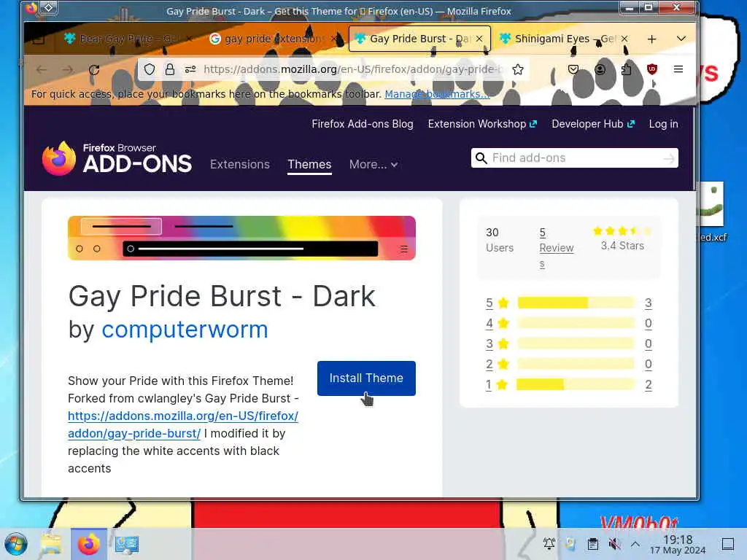Click Log in
The image size is (747, 560).
coord(663,124)
